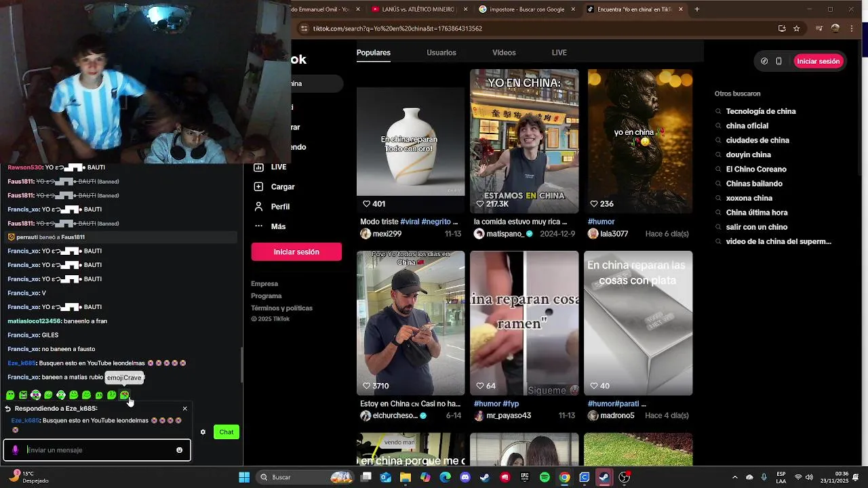
Task: Dismiss the 'Respondiendo a Eze_k685' reply box
Action: click(184, 409)
